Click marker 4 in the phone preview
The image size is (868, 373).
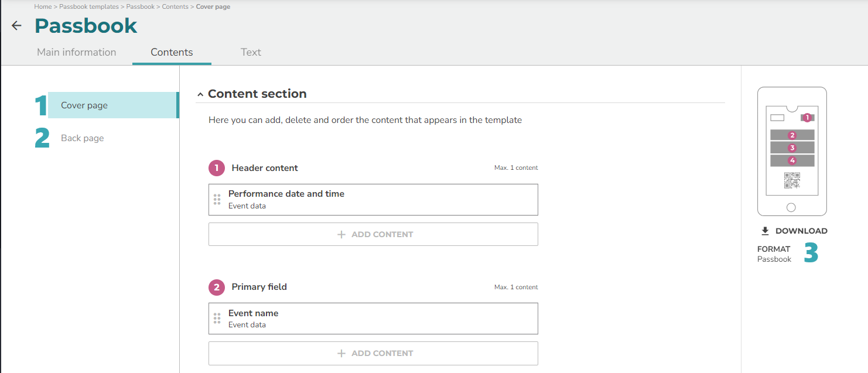click(x=792, y=160)
